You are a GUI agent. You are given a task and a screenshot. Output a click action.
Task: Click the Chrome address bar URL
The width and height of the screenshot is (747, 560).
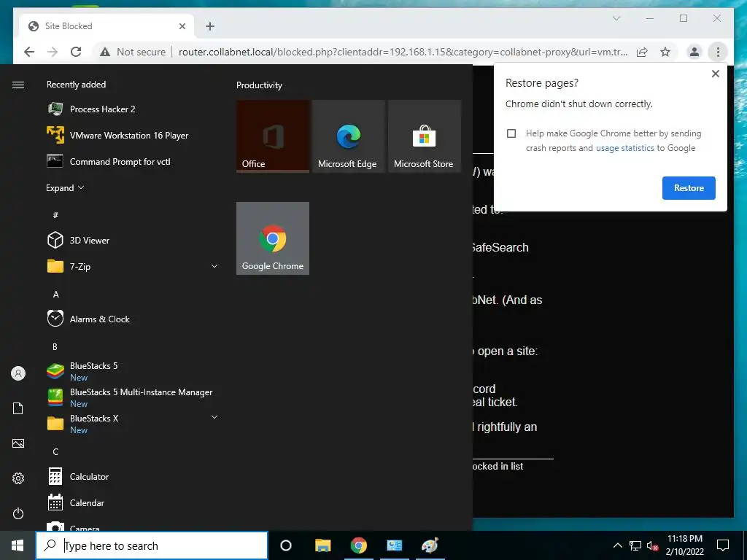403,52
